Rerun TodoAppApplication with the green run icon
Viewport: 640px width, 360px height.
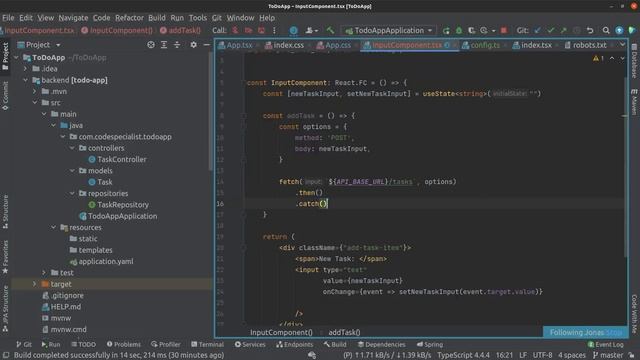tap(446, 30)
